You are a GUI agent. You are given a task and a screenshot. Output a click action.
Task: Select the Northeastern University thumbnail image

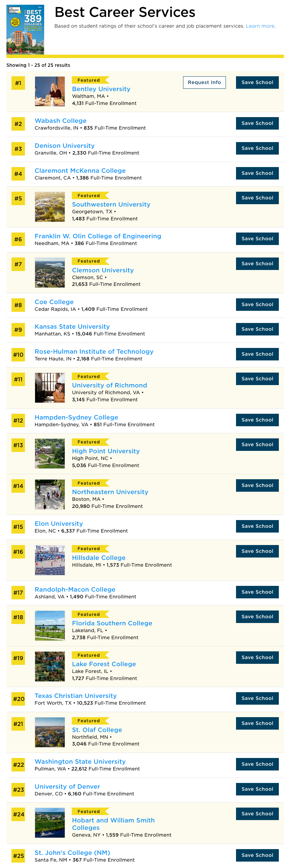[x=50, y=494]
